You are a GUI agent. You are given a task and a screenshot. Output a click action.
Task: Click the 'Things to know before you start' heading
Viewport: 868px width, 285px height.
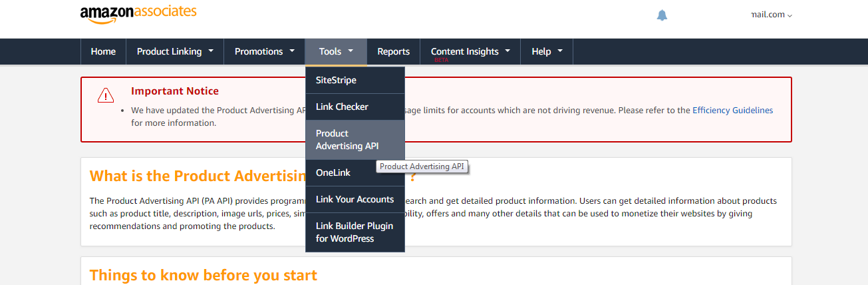[204, 275]
